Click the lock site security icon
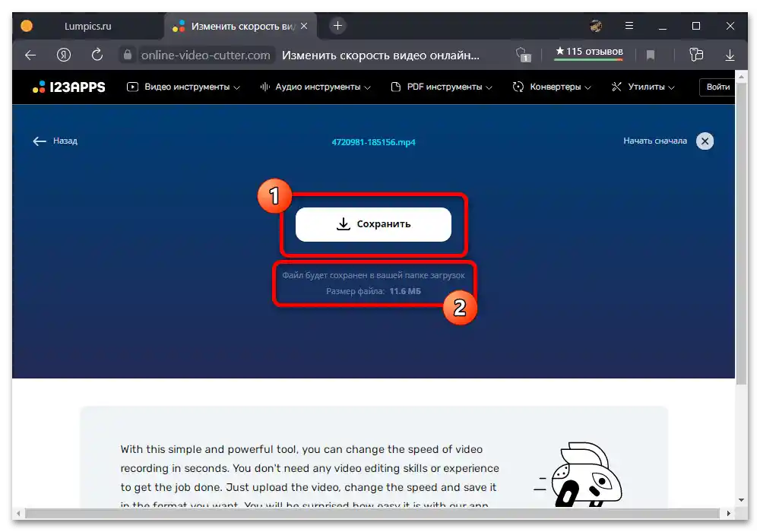 click(128, 55)
